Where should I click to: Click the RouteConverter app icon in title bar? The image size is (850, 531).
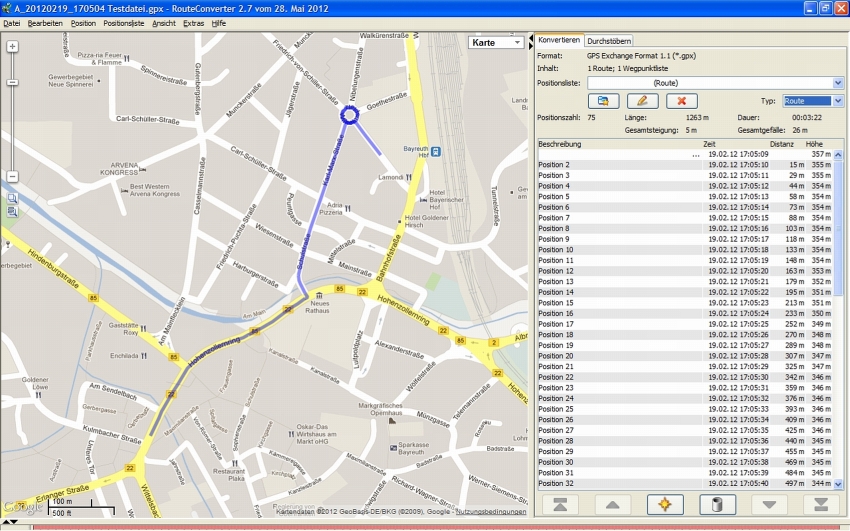tap(7, 8)
